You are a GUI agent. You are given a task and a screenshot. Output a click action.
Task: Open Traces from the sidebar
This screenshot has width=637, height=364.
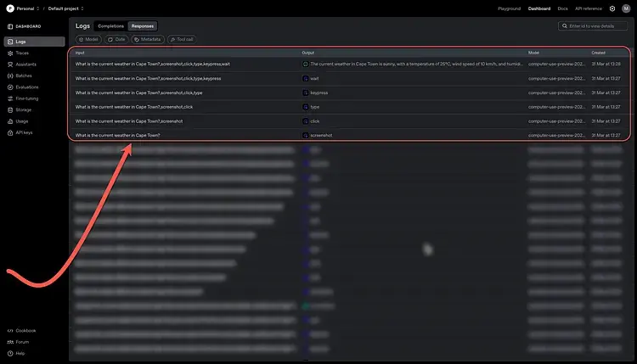[x=22, y=53]
